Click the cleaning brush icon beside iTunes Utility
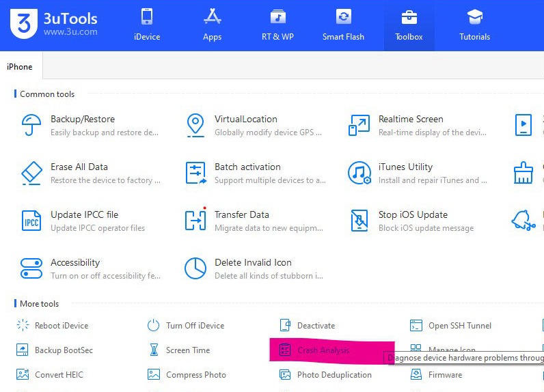 tap(523, 173)
